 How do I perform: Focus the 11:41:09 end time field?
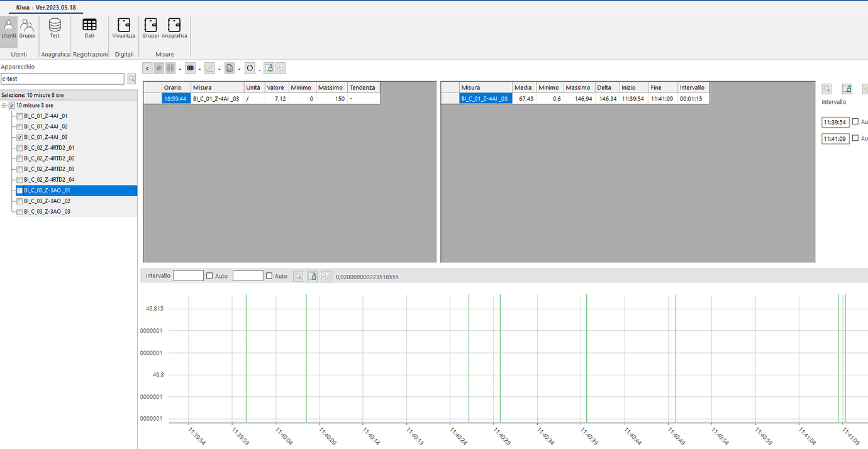coord(835,138)
